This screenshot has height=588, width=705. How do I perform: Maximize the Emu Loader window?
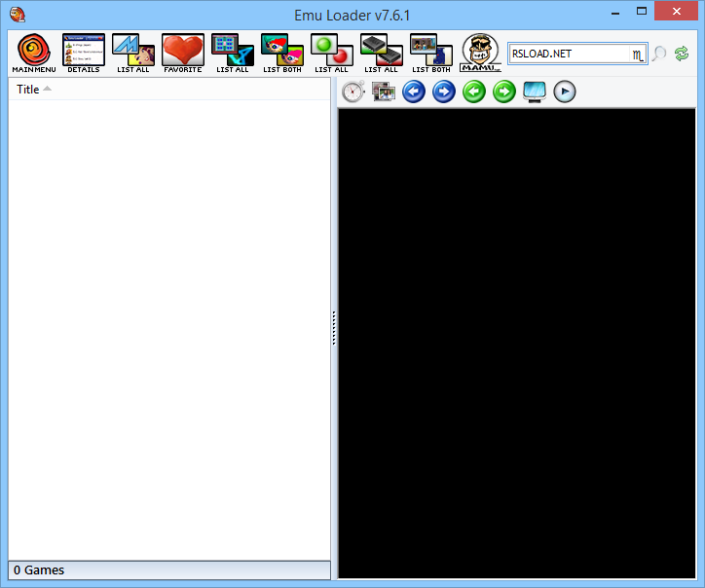point(642,12)
